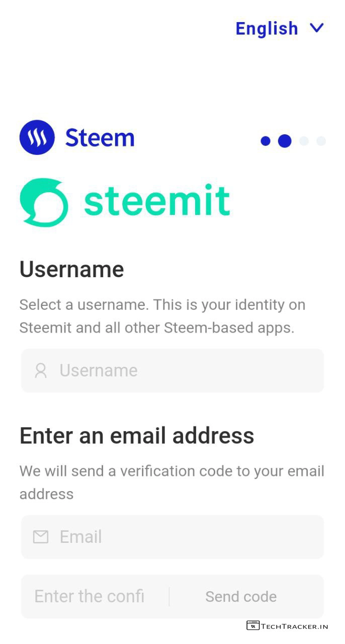Click the chevron arrow beside English

click(x=316, y=27)
